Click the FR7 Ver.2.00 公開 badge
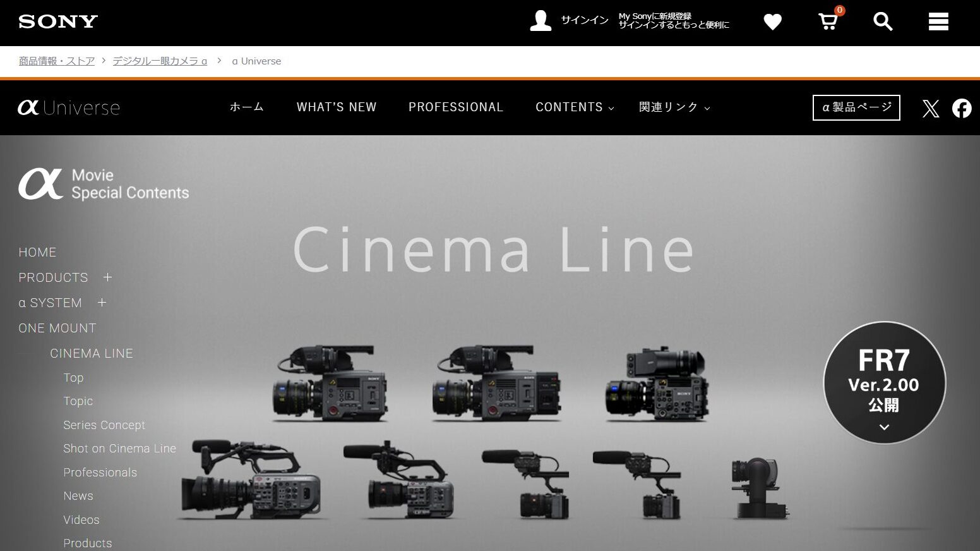The height and width of the screenshot is (551, 980). [x=884, y=382]
